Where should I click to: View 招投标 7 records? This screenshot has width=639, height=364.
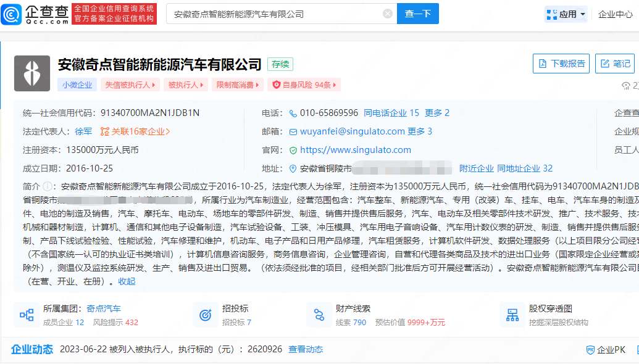pos(236,323)
